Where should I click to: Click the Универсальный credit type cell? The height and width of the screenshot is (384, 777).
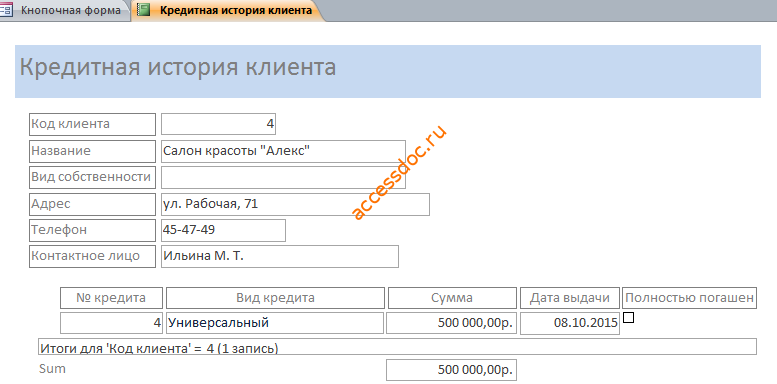(x=275, y=323)
